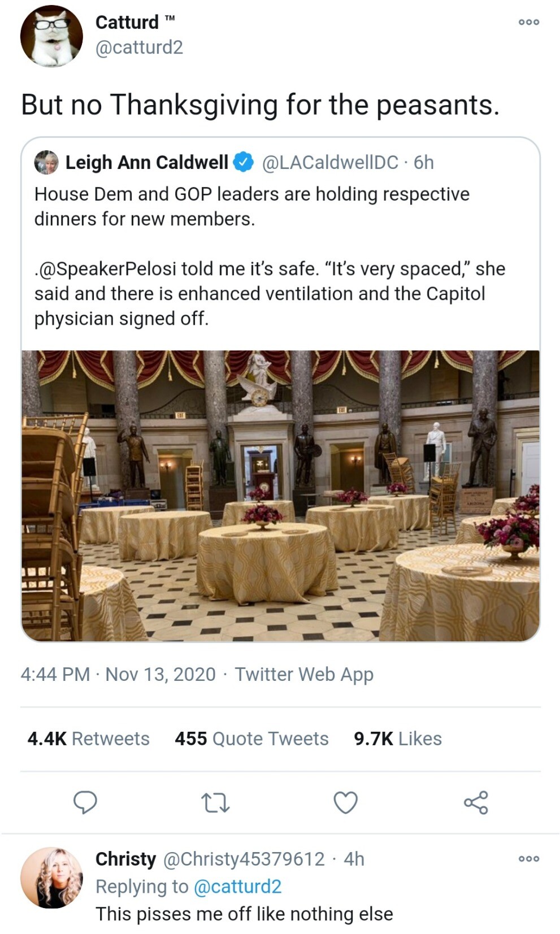Open more options on Catturd's tweet
This screenshot has height=934, width=560.
529,22
